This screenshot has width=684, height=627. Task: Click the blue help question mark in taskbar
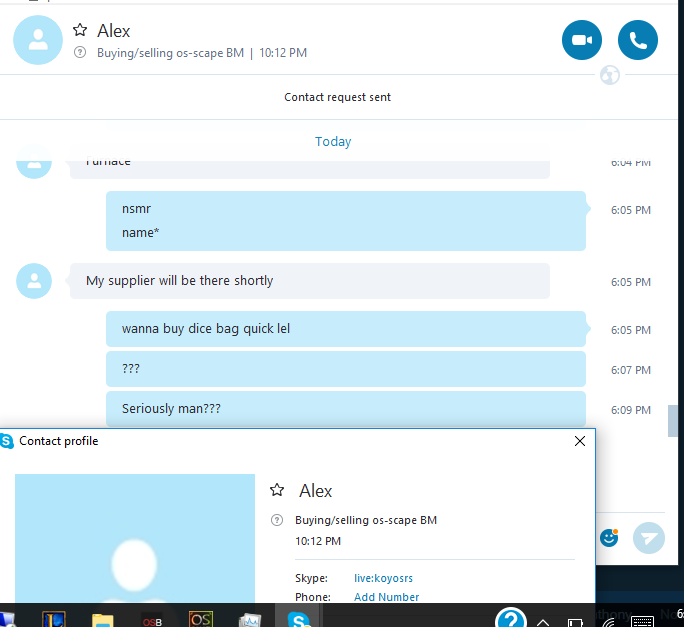point(511,617)
